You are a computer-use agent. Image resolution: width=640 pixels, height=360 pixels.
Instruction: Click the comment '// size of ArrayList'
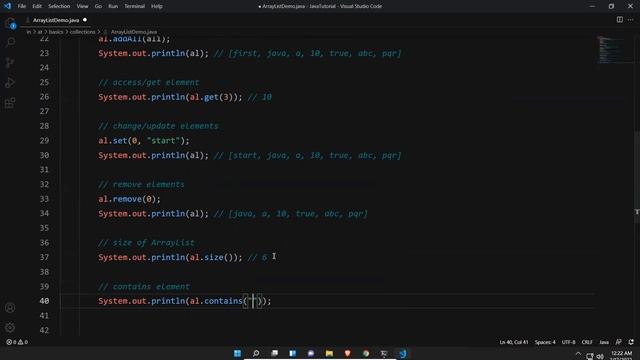tap(146, 242)
